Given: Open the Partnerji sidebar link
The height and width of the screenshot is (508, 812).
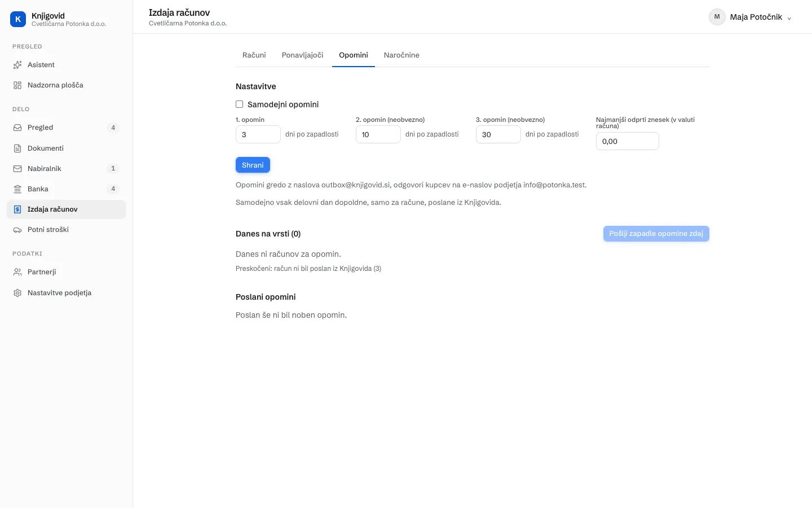Looking at the screenshot, I should 67,272.
